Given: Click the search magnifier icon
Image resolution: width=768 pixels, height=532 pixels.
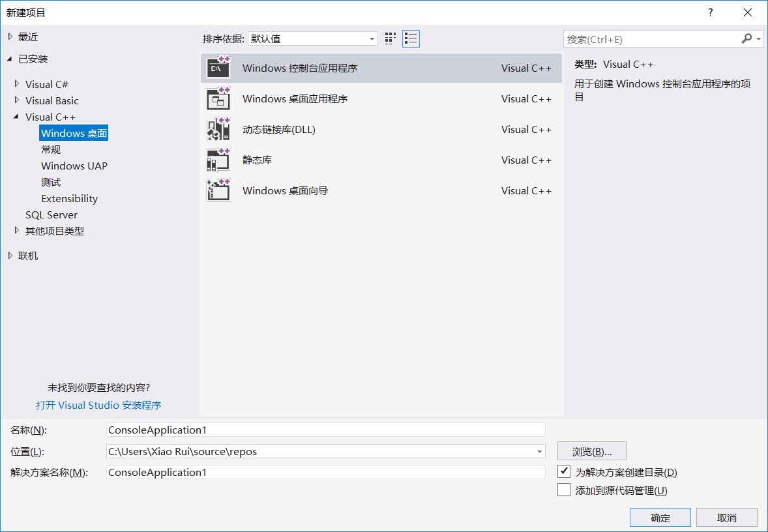Looking at the screenshot, I should (746, 38).
